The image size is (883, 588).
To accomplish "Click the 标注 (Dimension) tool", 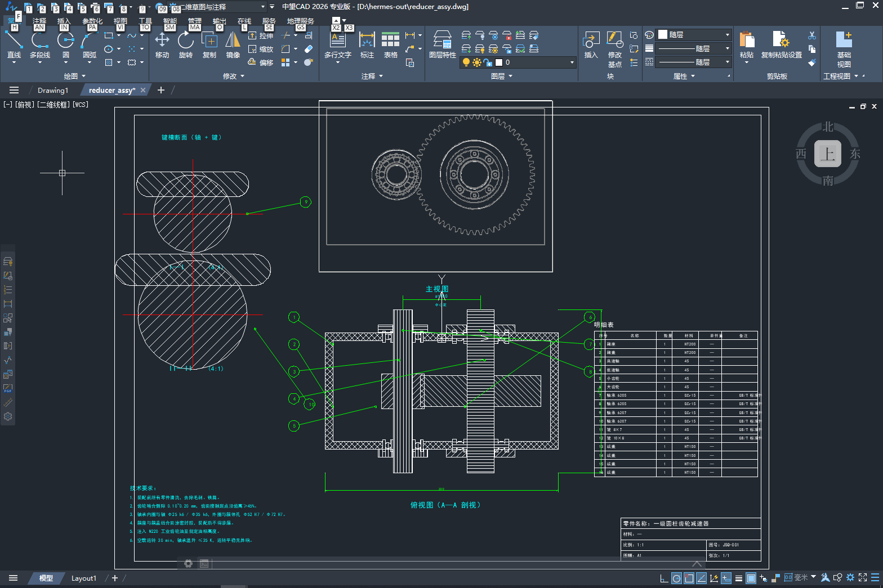I will point(367,45).
